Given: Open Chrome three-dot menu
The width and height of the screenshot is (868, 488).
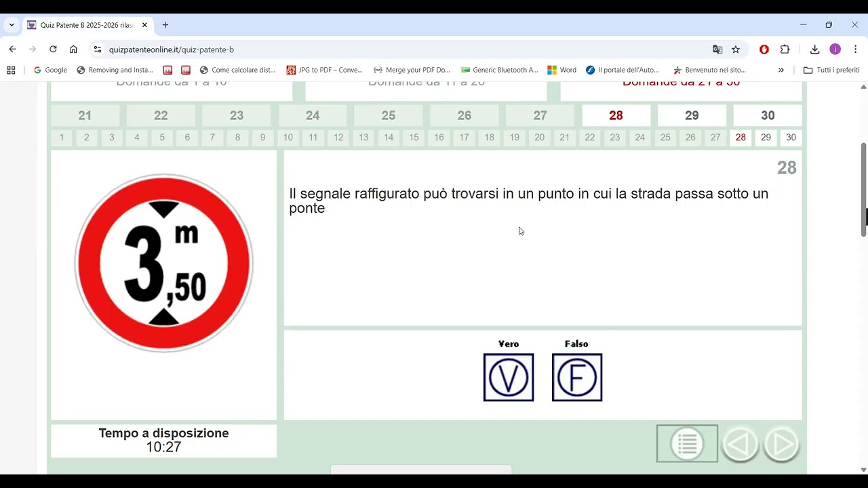Looking at the screenshot, I should (856, 49).
